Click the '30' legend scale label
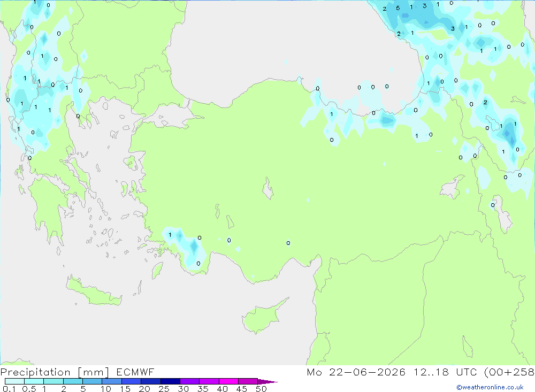 click(x=184, y=389)
